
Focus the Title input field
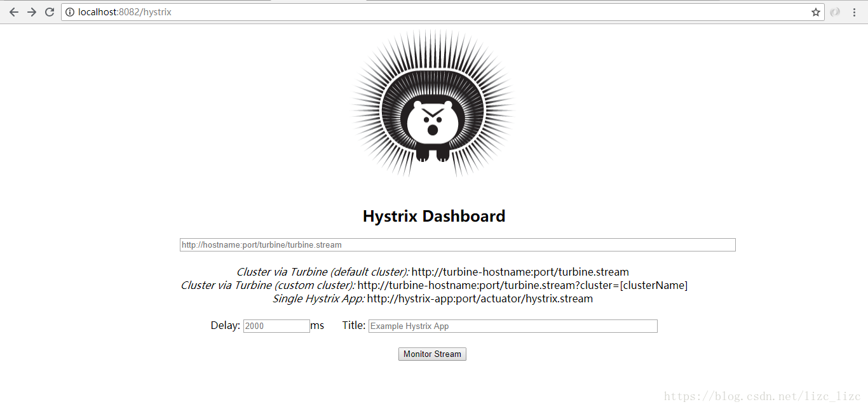point(513,326)
